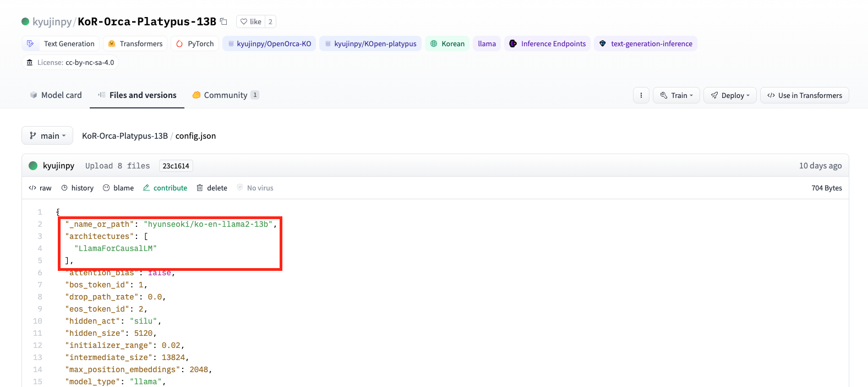Screen dimensions: 868x387
Task: Click the heart like button
Action: (x=250, y=21)
